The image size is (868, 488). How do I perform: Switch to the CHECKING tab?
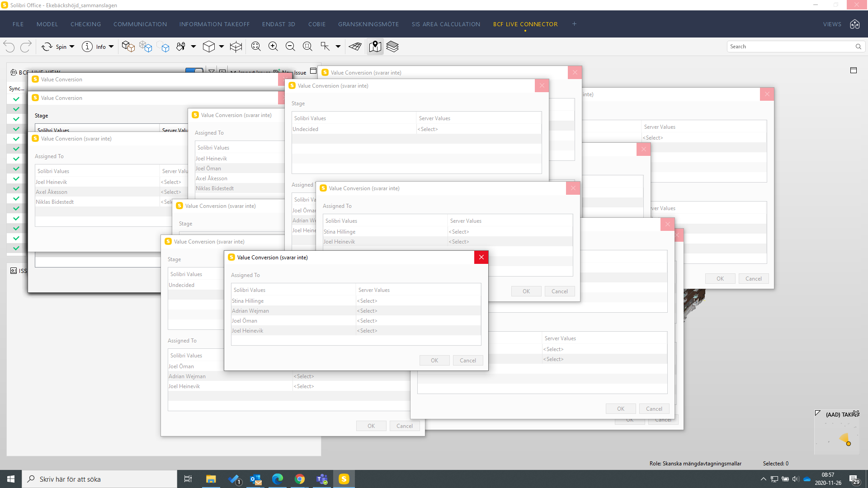coord(86,24)
